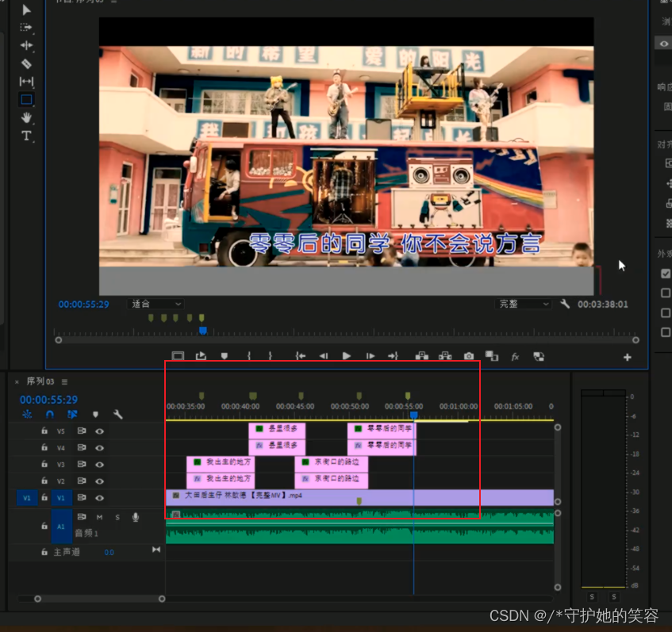Open the Comparison View
The width and height of the screenshot is (672, 632).
(x=492, y=356)
